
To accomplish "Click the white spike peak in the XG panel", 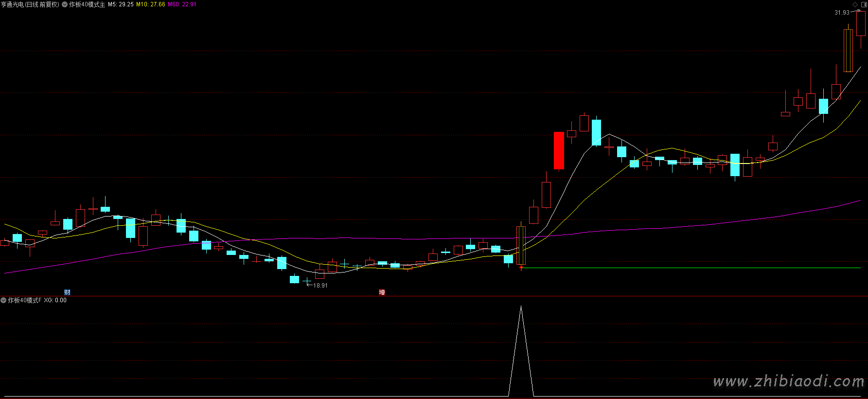I will (521, 308).
